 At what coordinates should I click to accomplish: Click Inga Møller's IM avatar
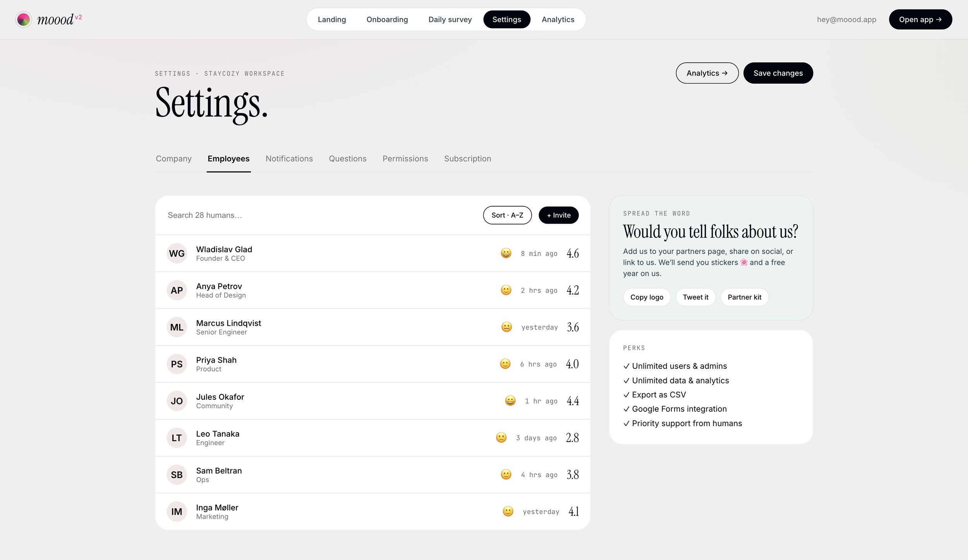coord(177,512)
